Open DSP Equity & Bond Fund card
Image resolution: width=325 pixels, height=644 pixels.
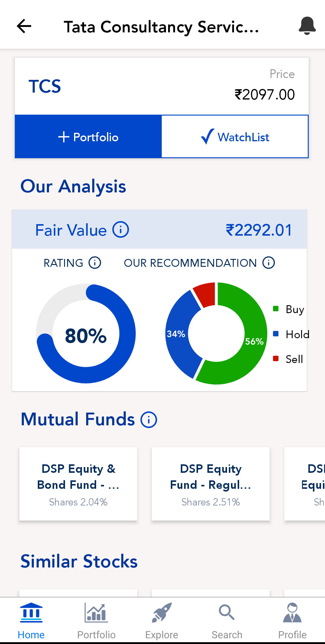[x=78, y=484]
